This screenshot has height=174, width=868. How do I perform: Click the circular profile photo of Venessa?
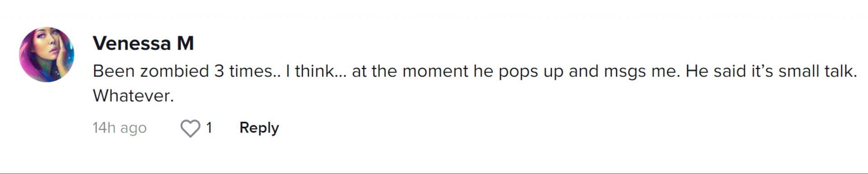pos(47,54)
